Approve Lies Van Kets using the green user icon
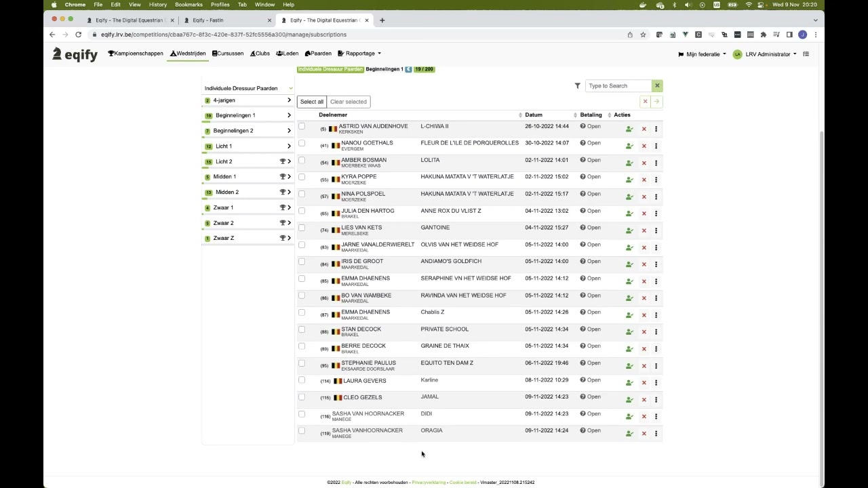 [x=629, y=230]
